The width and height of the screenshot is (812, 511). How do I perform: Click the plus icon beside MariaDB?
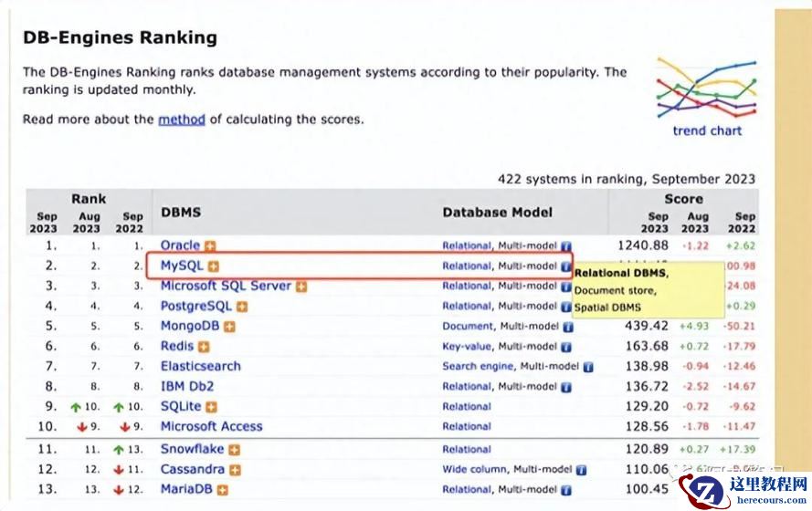[222, 490]
